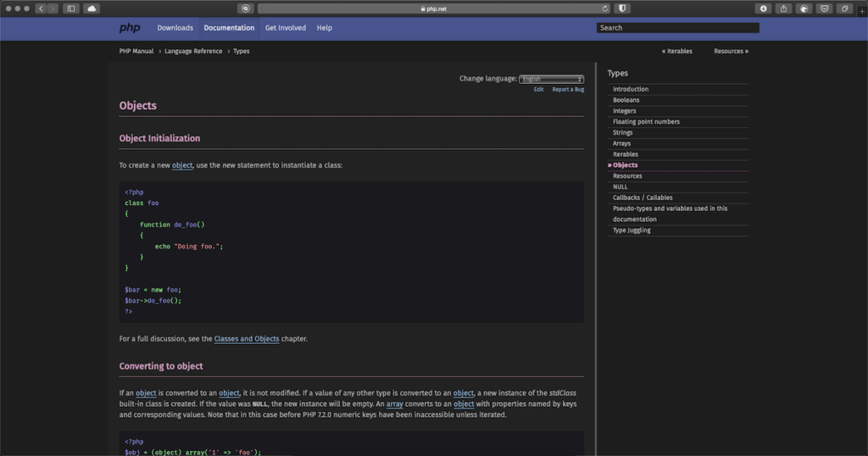Open the iCloud tabs cloud icon
The image size is (868, 456).
point(92,8)
